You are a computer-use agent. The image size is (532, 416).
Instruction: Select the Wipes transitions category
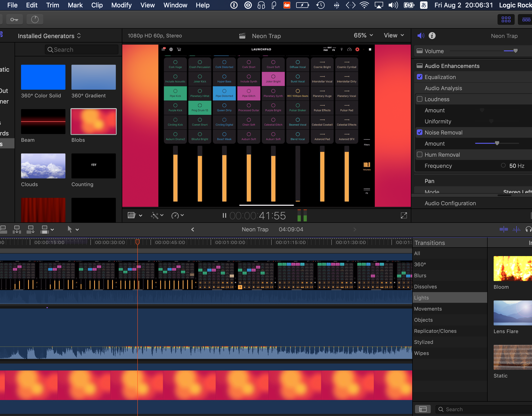point(450,353)
